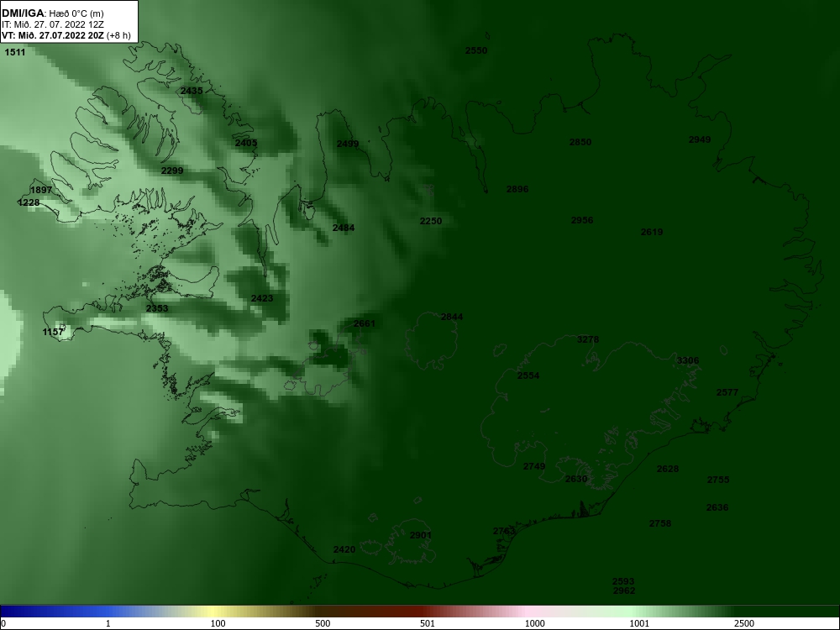Click the 2435 height label
The height and width of the screenshot is (630, 840).
click(x=192, y=91)
